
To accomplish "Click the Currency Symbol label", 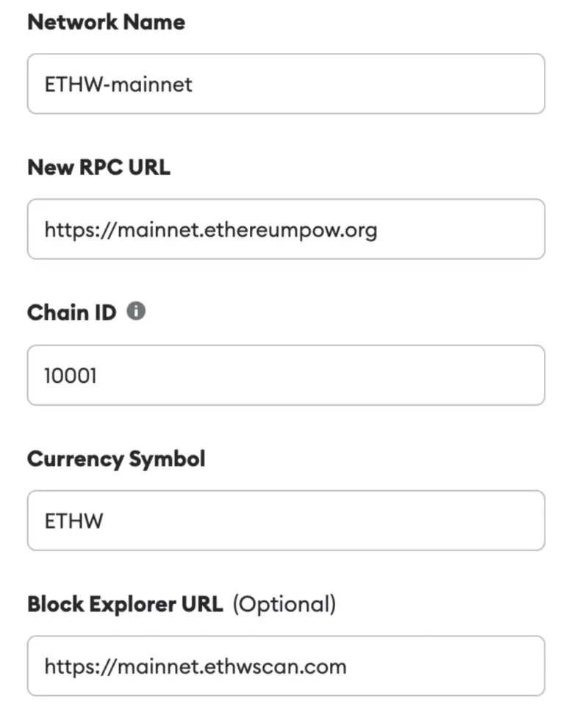I will (x=116, y=459).
